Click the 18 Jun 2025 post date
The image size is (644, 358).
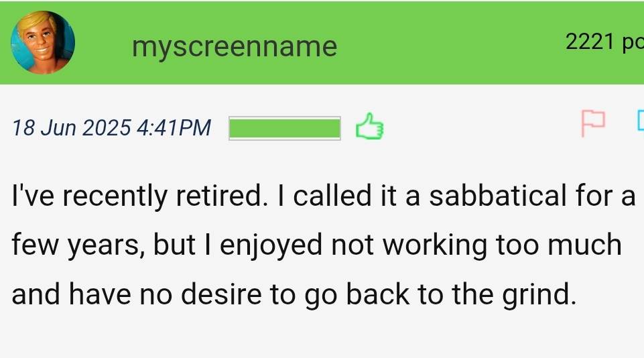coord(72,127)
